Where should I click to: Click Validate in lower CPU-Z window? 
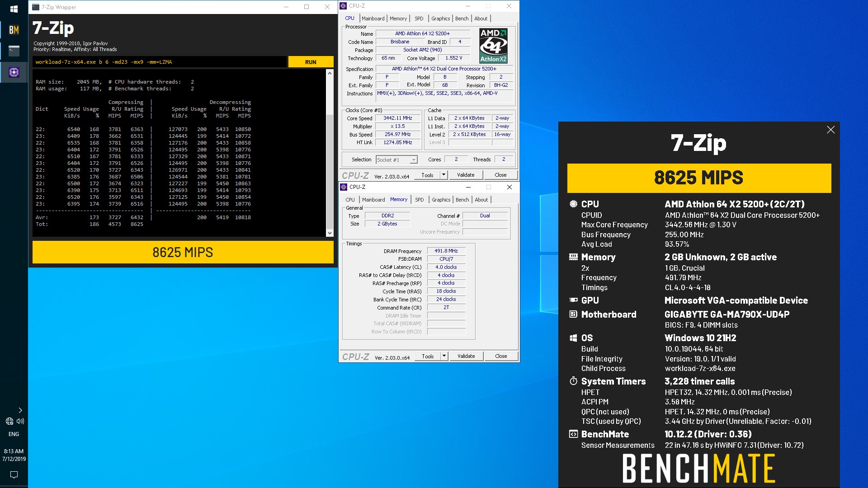[466, 357]
